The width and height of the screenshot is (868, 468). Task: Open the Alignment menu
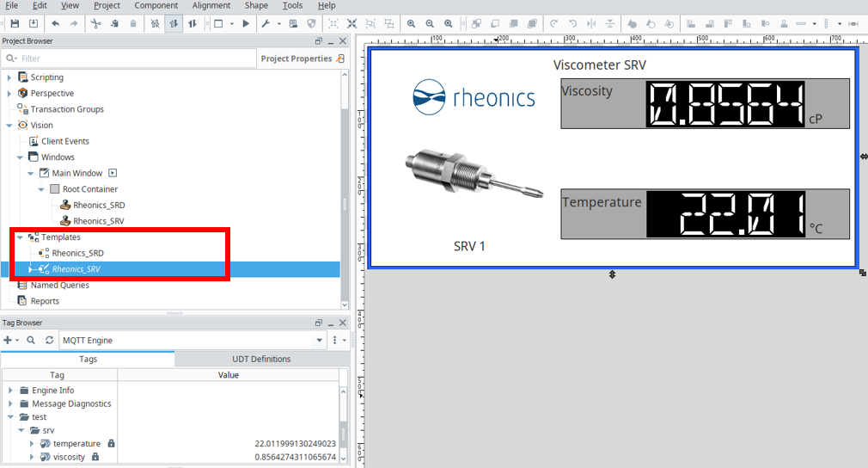[x=211, y=5]
